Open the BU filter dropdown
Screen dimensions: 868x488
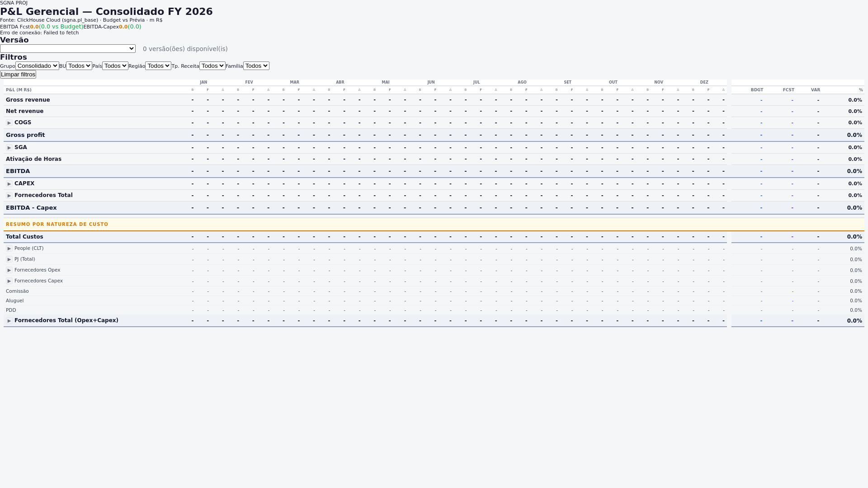click(79, 66)
